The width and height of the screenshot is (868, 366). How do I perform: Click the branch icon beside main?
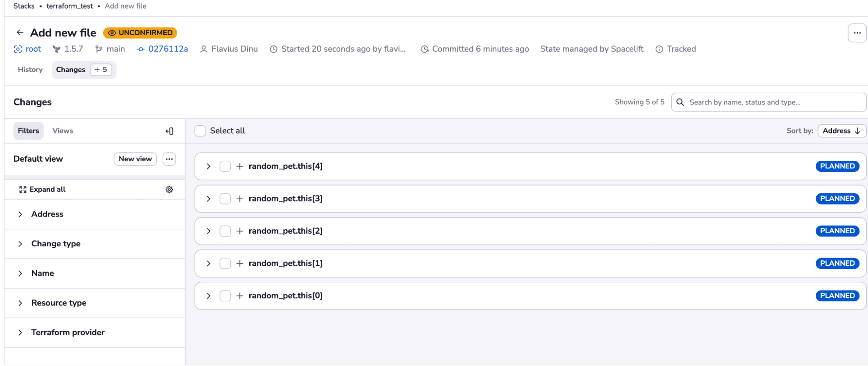pos(99,49)
